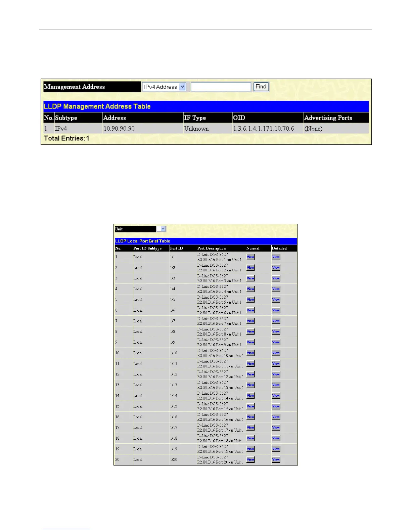411x532 pixels.
Task: Click Detailed View button for port 1/14
Action: pos(276,396)
